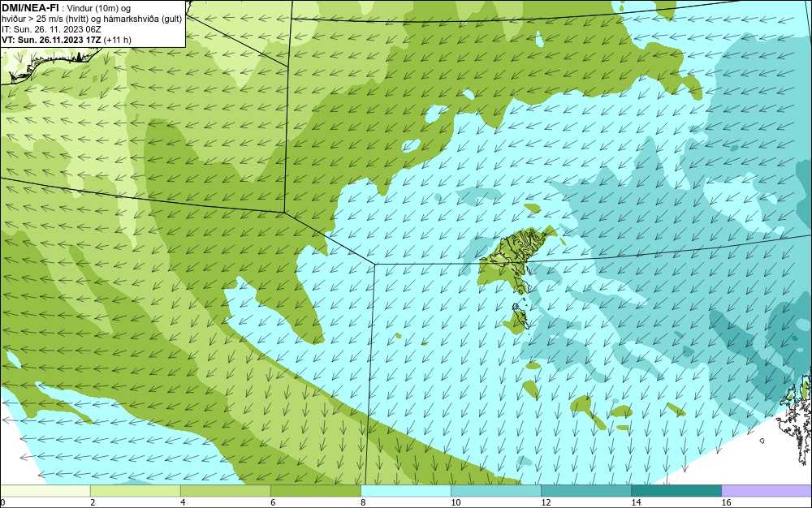Click the "DMI/NEA-FI" title text
This screenshot has width=812, height=508.
(30, 8)
